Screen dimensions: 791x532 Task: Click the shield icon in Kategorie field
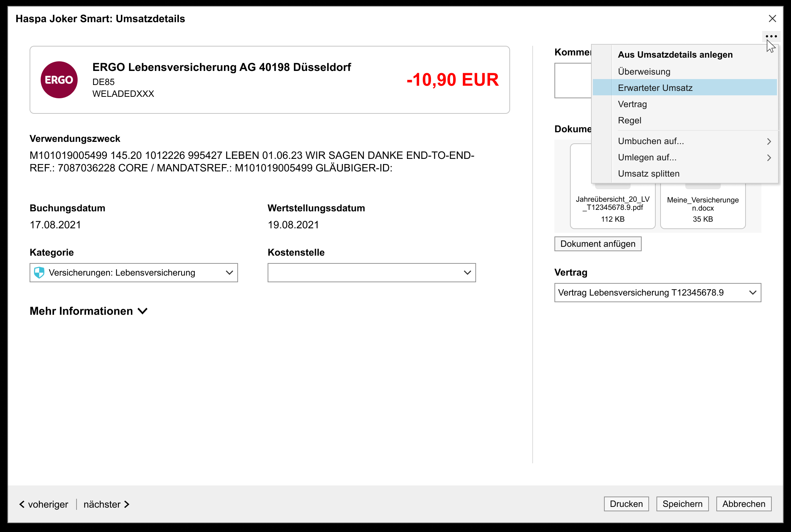click(39, 273)
